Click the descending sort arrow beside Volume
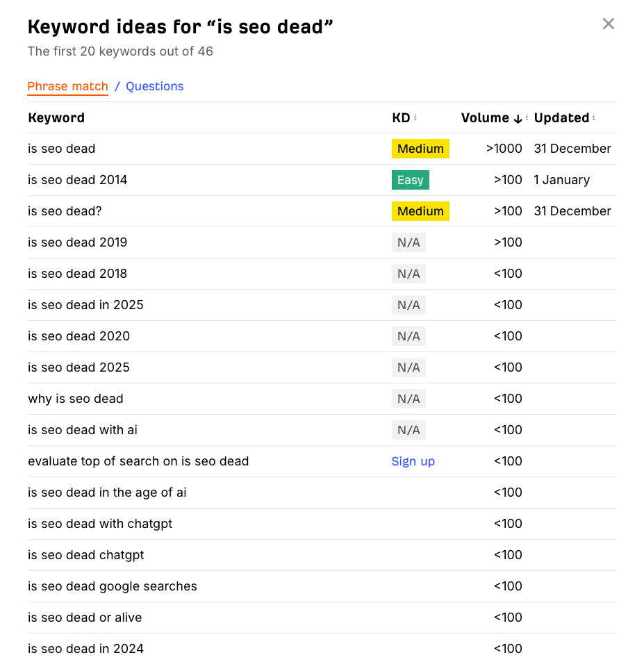The width and height of the screenshot is (644, 662). (518, 118)
